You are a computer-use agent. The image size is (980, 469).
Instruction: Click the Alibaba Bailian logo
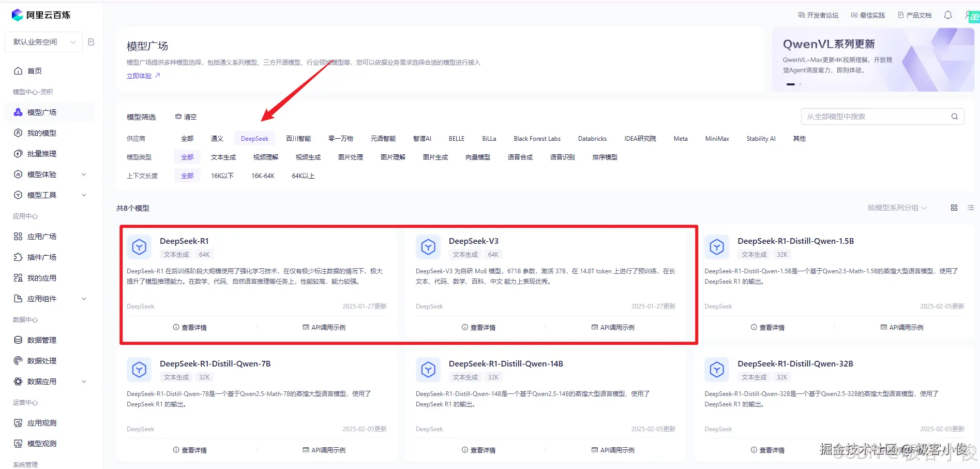(41, 15)
